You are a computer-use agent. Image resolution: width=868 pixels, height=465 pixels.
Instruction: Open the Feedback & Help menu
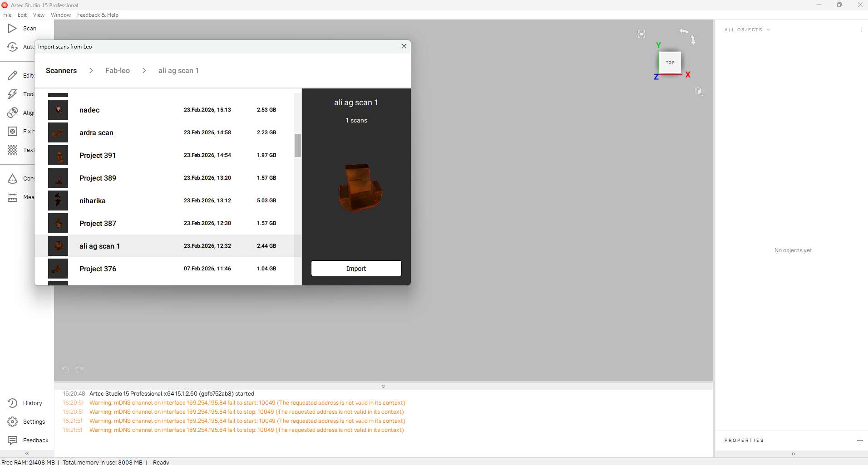[x=98, y=15]
